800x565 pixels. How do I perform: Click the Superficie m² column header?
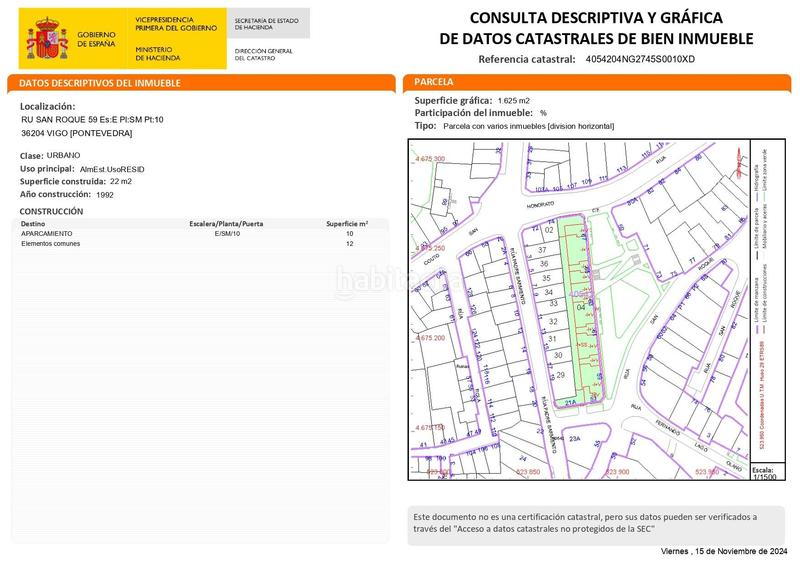point(348,224)
